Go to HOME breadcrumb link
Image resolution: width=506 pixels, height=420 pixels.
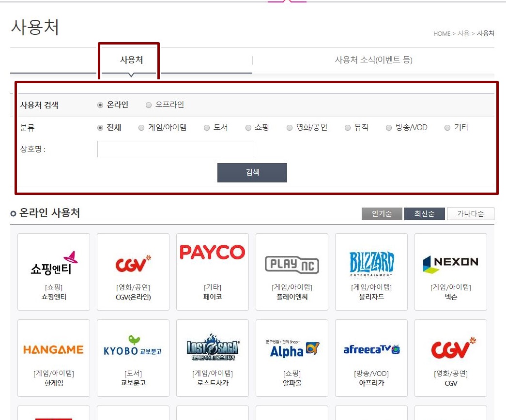[x=442, y=33]
